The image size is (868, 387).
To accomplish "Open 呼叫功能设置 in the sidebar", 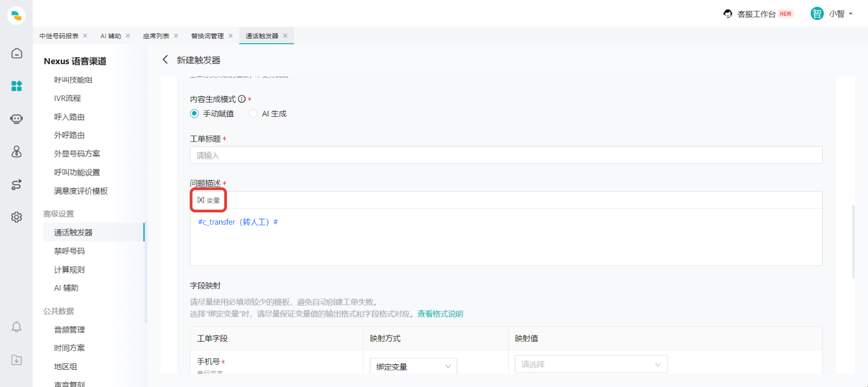I will point(77,172).
